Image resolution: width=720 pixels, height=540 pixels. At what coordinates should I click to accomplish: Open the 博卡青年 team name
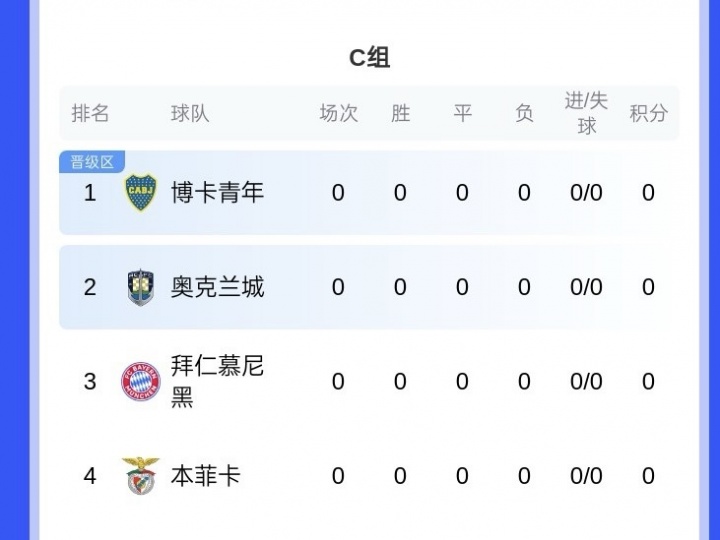tap(217, 192)
